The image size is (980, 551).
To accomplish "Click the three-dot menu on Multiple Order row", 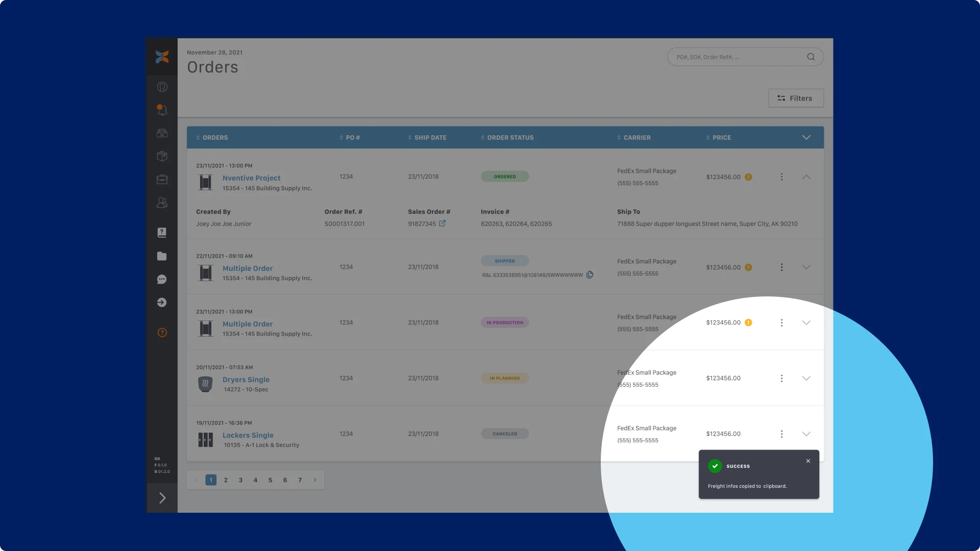I will (x=781, y=267).
